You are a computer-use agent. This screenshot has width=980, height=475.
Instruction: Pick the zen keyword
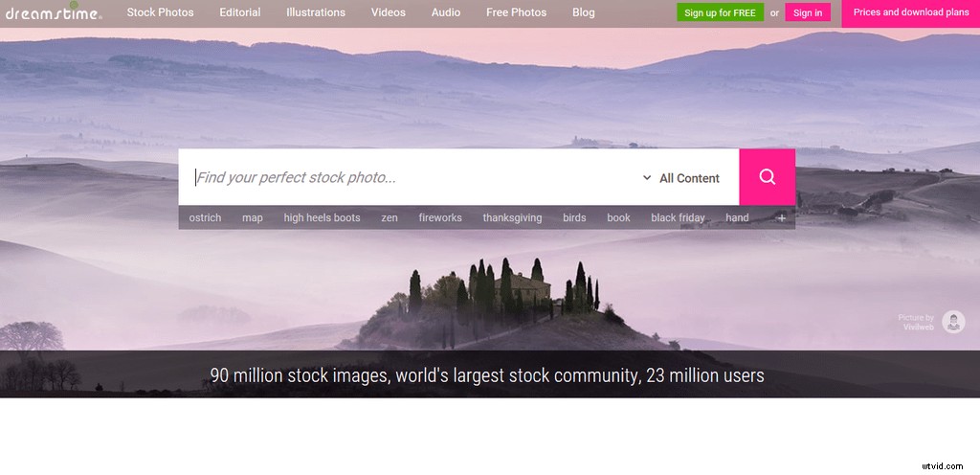390,217
